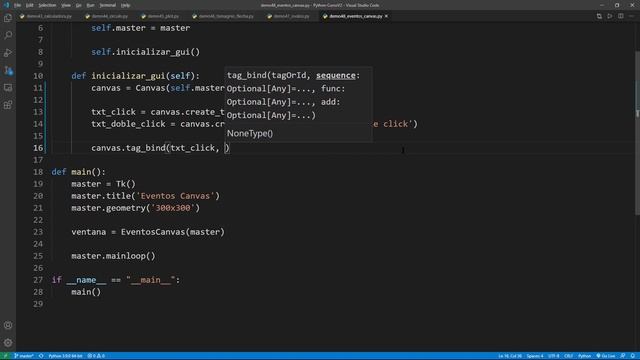Click the Open Changes icon in editor toolbar
The width and height of the screenshot is (640, 360).
[599, 16]
